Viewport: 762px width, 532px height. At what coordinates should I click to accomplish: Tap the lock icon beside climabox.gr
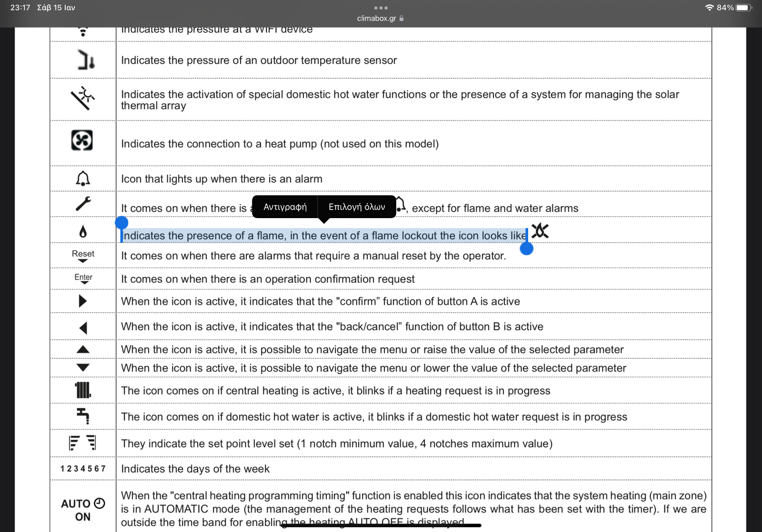pyautogui.click(x=401, y=18)
